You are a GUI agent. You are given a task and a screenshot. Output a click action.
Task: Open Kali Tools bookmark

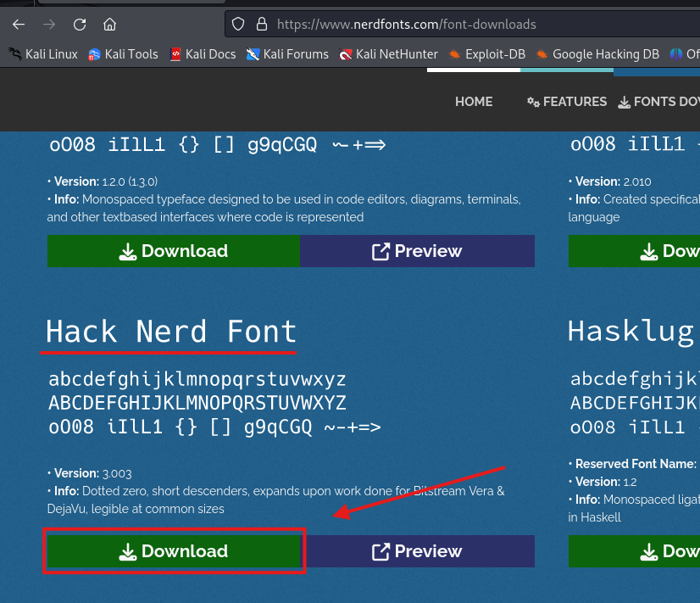[x=123, y=54]
